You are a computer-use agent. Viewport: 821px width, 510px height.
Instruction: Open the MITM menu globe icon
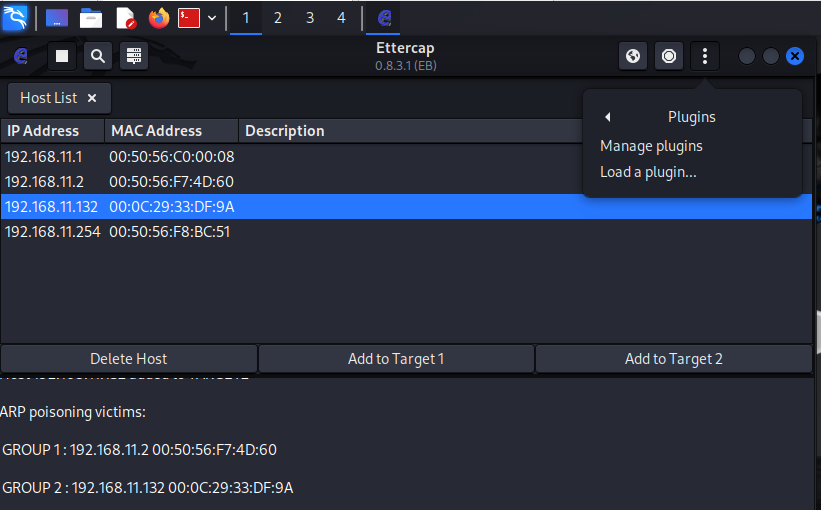pos(633,56)
